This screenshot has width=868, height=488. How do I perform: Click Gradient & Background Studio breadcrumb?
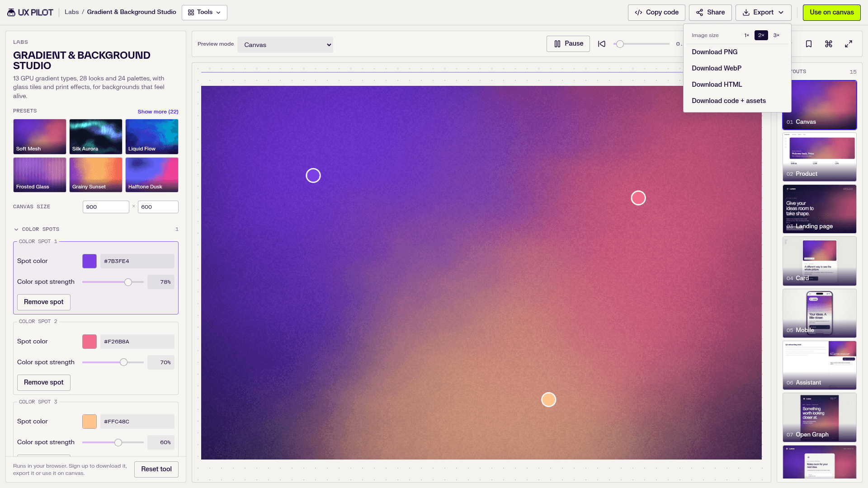[x=132, y=12]
